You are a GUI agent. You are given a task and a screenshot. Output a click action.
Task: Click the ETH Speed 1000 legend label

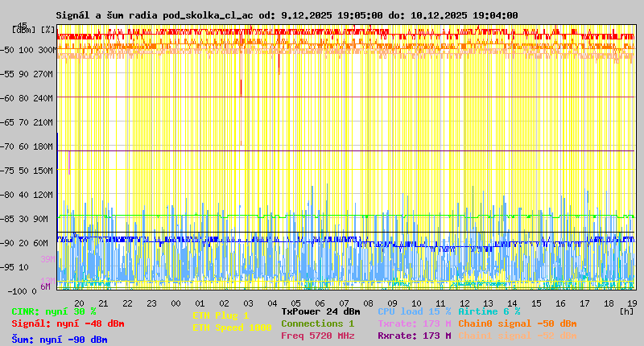click(230, 327)
